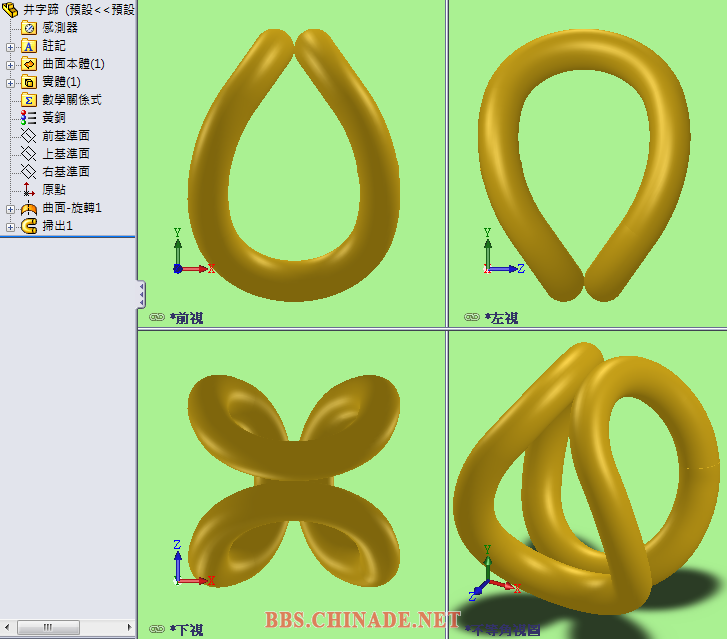Viewport: 727px width, 639px height.
Task: Click the 曲面-旋轉1 revolve surface icon
Action: click(x=29, y=208)
